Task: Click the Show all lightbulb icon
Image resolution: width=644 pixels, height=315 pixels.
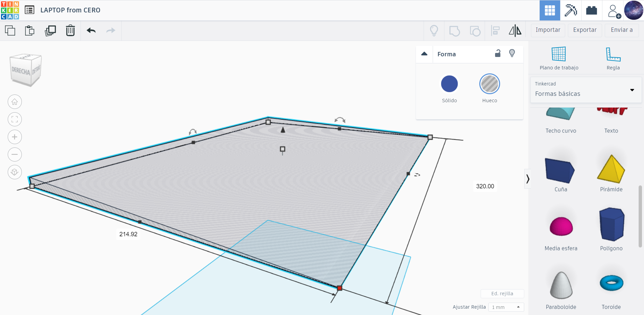Action: [x=434, y=31]
